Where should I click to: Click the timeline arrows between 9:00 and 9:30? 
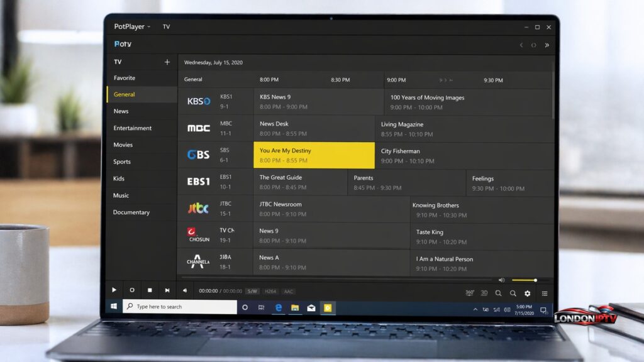tap(446, 80)
